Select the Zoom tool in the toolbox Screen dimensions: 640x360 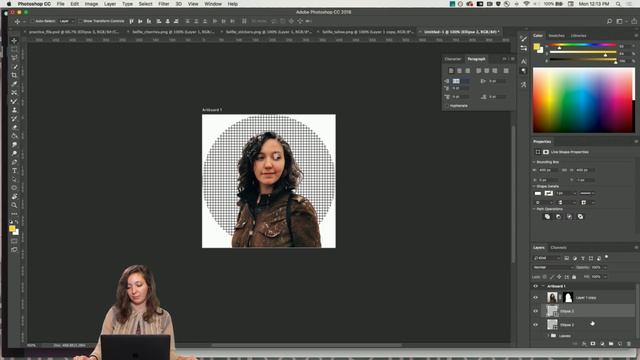[x=14, y=205]
